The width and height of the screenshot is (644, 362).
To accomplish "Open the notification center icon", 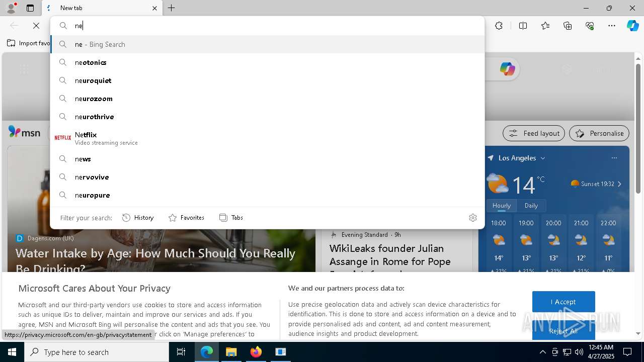I will (627, 352).
